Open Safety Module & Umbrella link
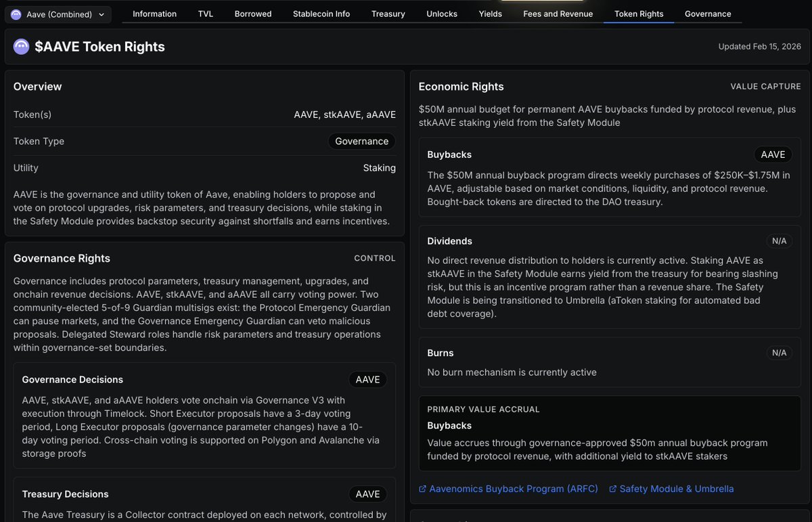 tap(676, 489)
